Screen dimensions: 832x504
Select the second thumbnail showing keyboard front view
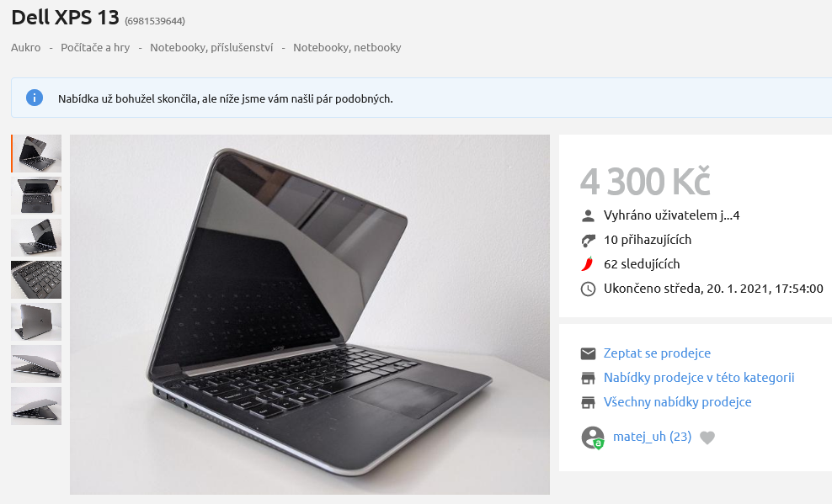click(x=36, y=195)
